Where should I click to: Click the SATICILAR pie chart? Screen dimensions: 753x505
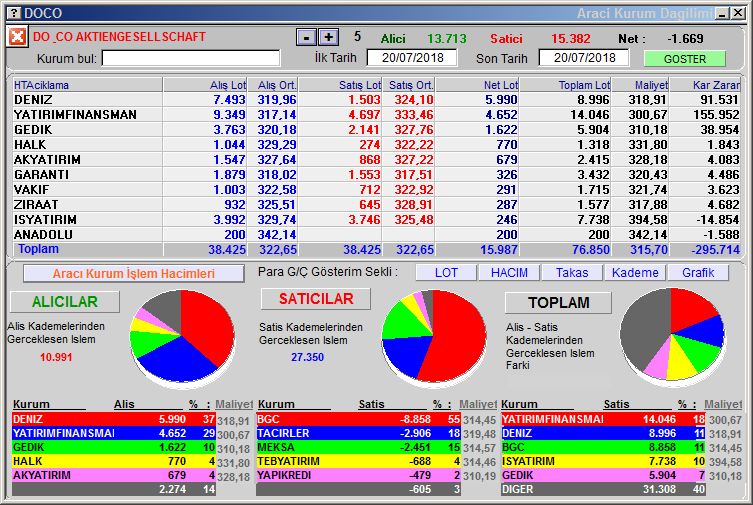(434, 337)
